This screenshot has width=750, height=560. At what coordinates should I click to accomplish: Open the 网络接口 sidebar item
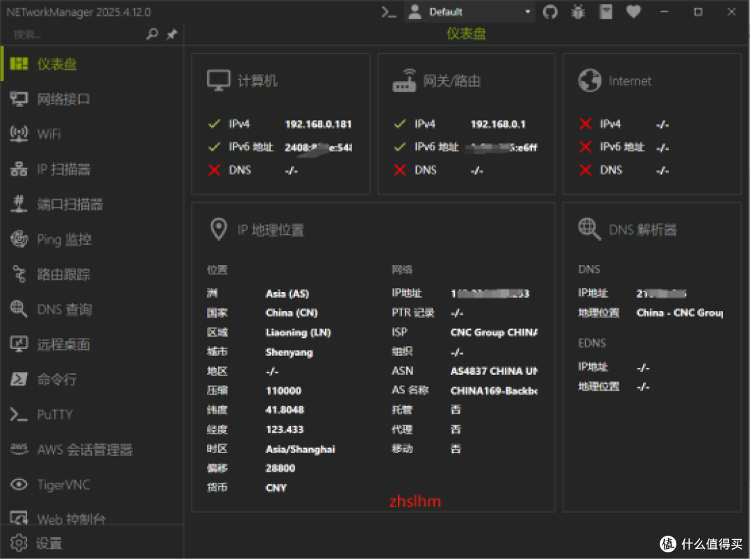click(92, 99)
